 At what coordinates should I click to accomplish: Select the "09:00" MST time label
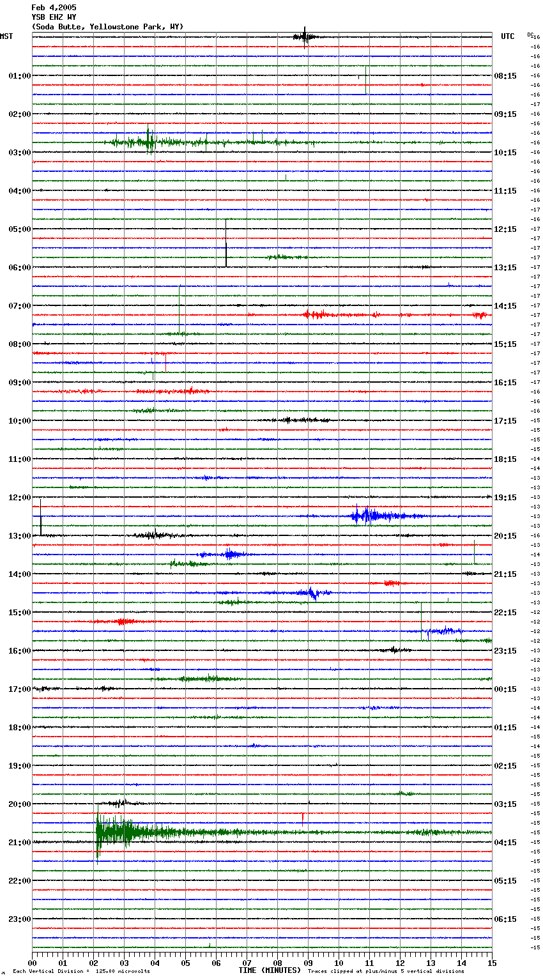coord(20,383)
